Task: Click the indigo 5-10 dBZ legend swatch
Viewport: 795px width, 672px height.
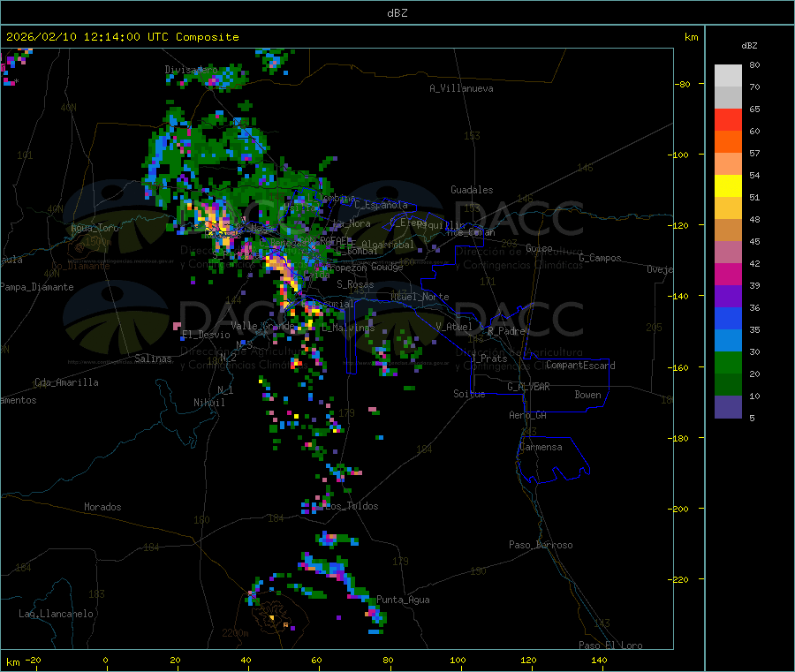Action: pos(728,407)
